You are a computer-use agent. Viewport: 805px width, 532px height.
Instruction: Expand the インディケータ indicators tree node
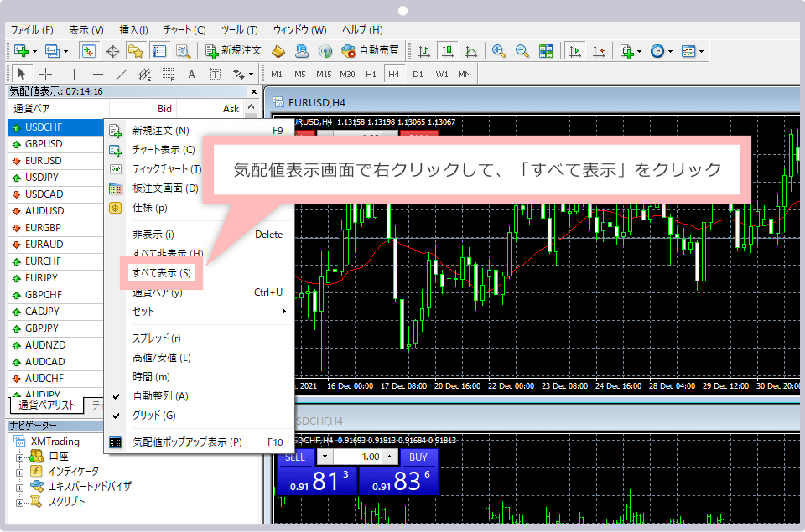point(20,472)
